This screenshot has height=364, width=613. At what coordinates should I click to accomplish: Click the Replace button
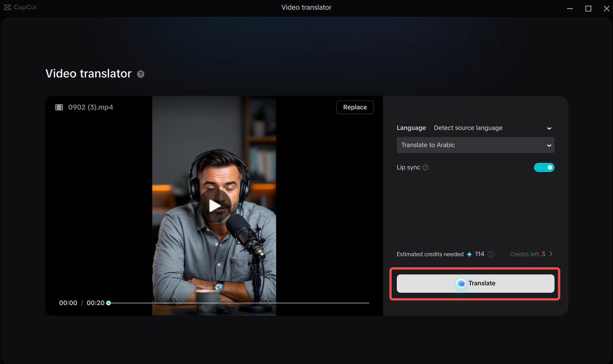[355, 107]
